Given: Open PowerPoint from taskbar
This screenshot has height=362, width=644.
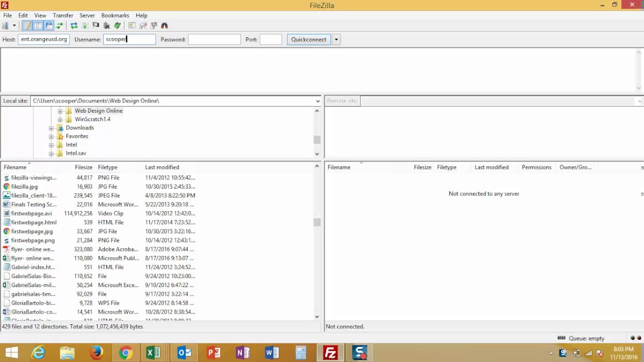Looking at the screenshot, I should [213, 353].
